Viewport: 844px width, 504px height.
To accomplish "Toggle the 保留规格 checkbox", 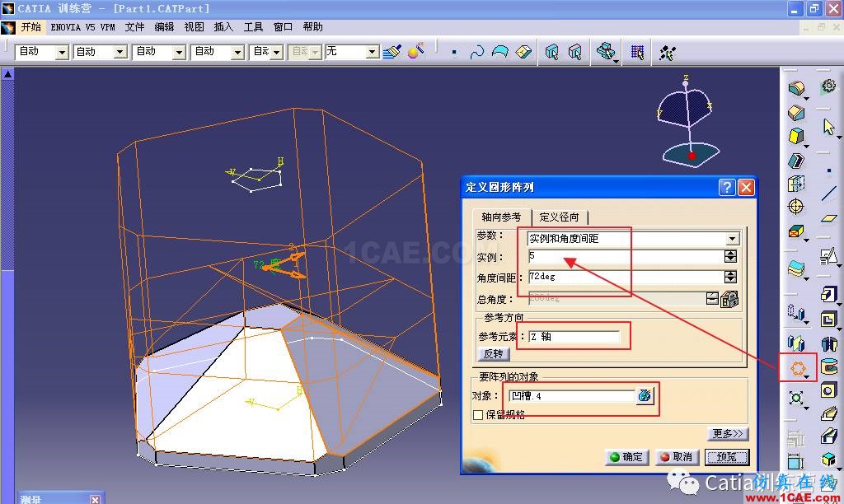I will coord(477,415).
